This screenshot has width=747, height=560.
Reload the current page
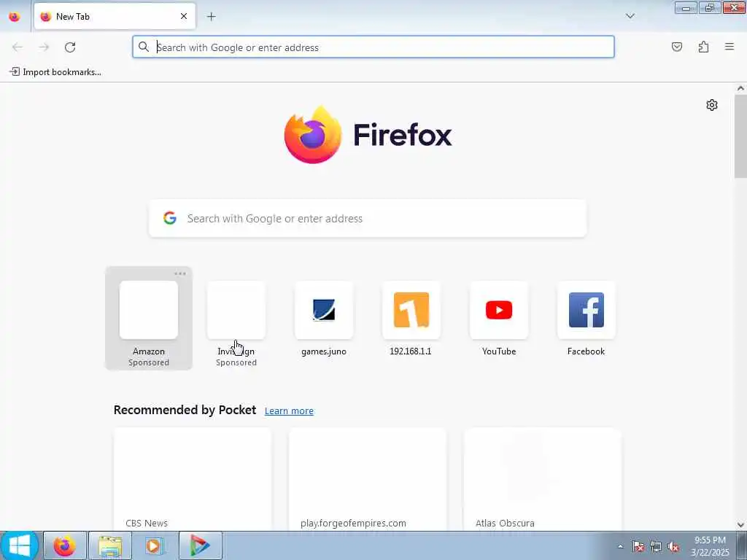pos(70,47)
